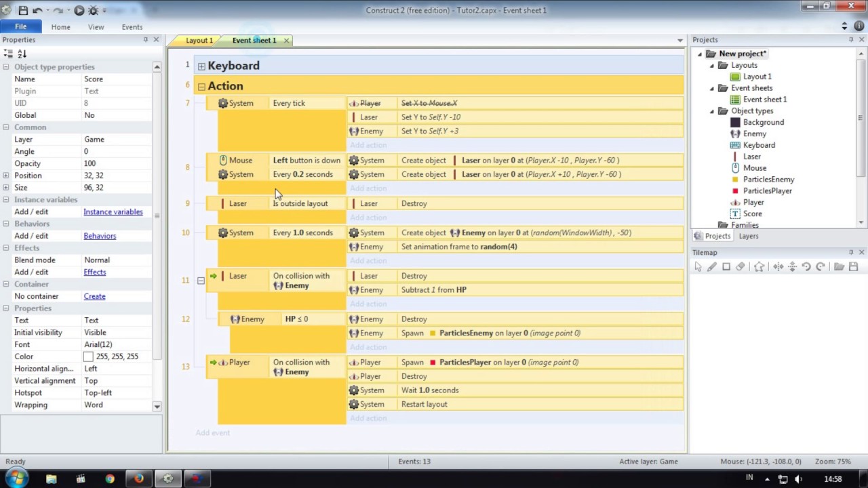Click the Windows Start button
The height and width of the screenshot is (488, 868).
(x=16, y=479)
